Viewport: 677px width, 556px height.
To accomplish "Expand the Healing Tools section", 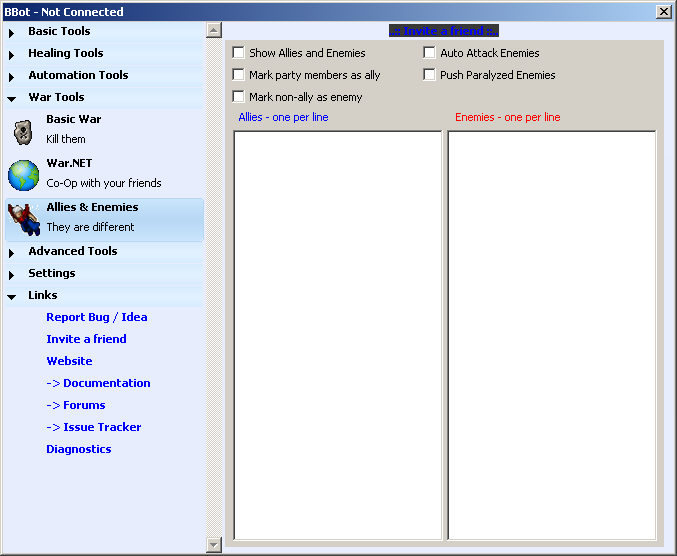I will tap(65, 54).
